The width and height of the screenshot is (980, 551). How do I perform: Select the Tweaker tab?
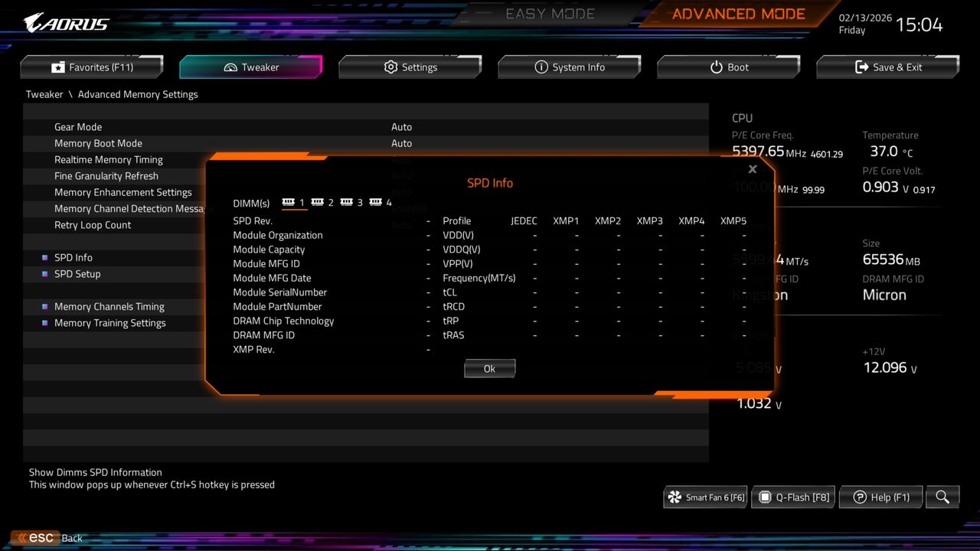[x=250, y=67]
